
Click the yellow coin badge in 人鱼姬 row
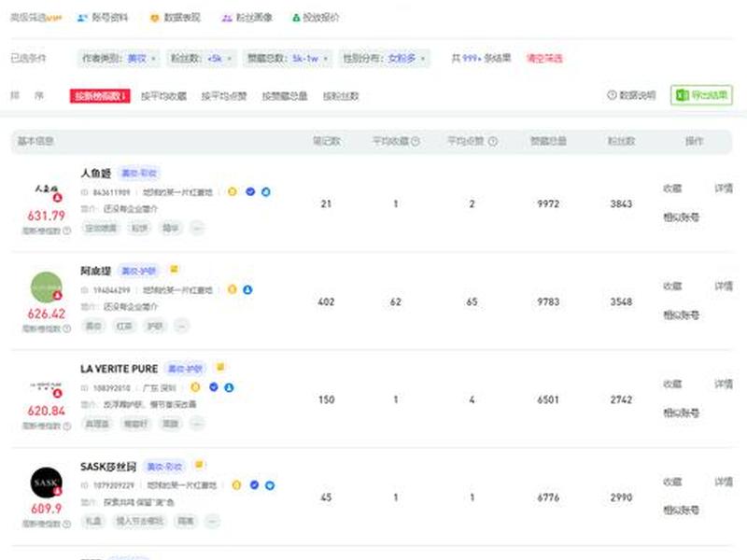[x=232, y=192]
